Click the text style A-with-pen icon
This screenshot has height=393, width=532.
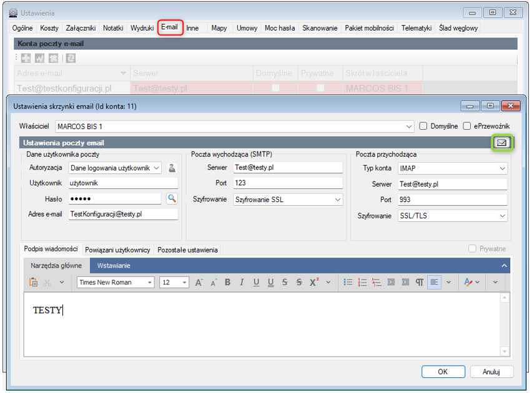tap(468, 282)
